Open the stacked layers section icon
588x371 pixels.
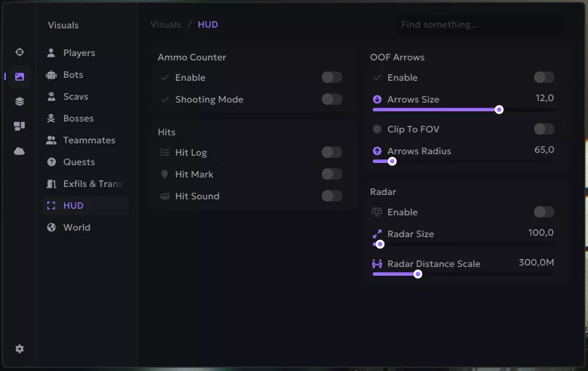tap(20, 101)
